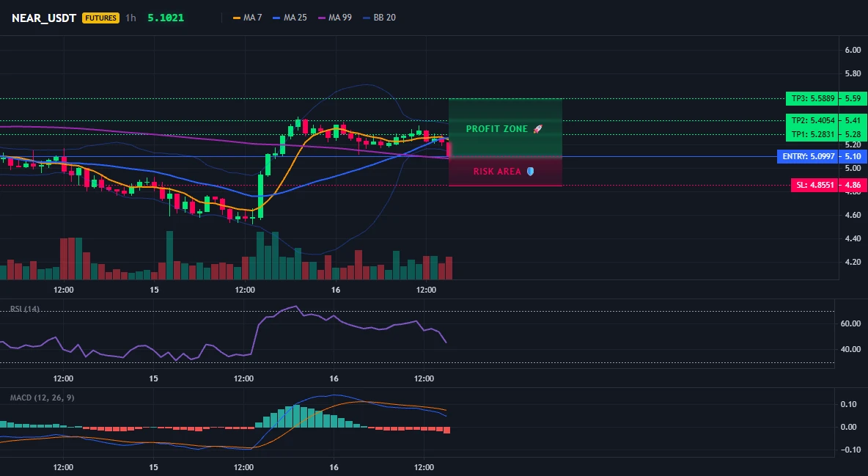Click the PROFIT ZONE text
Viewport: 868px width, 476px height.
(x=496, y=129)
